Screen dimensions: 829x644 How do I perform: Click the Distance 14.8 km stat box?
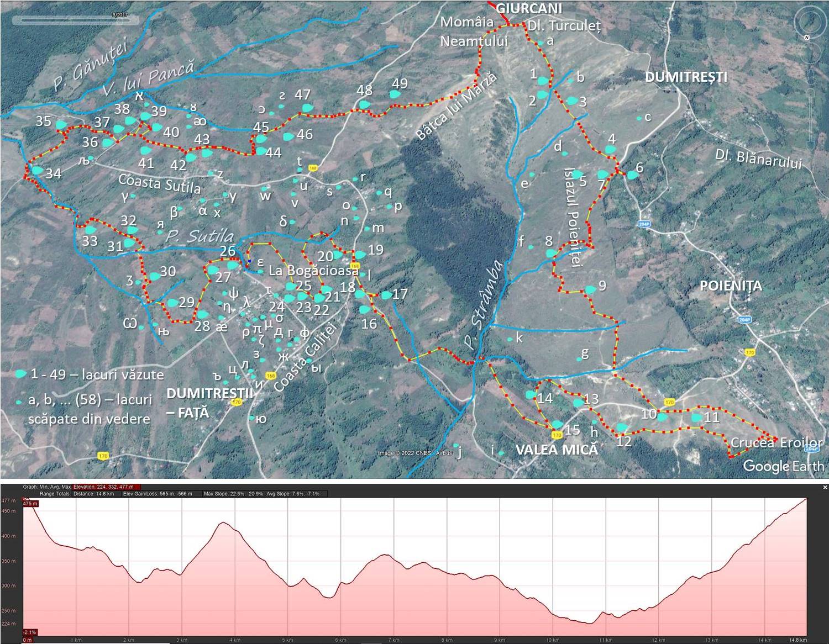click(93, 494)
